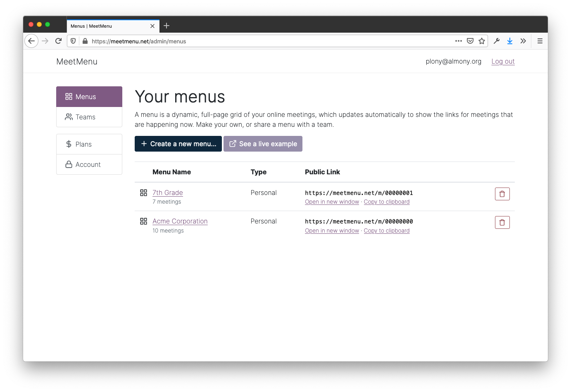
Task: Open Plans via the dollar sign icon
Action: pos(69,144)
